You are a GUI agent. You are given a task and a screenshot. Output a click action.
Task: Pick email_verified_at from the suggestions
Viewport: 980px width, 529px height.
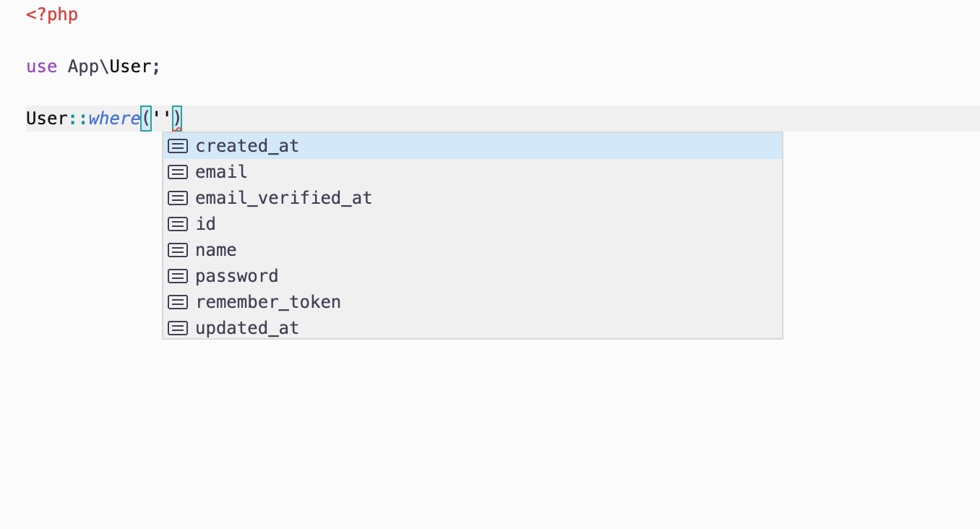(473, 198)
